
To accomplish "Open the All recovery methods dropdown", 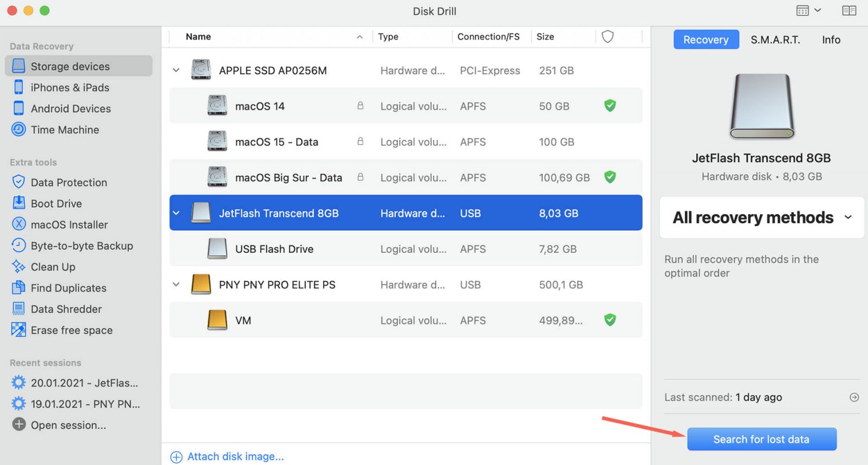I will (x=761, y=217).
